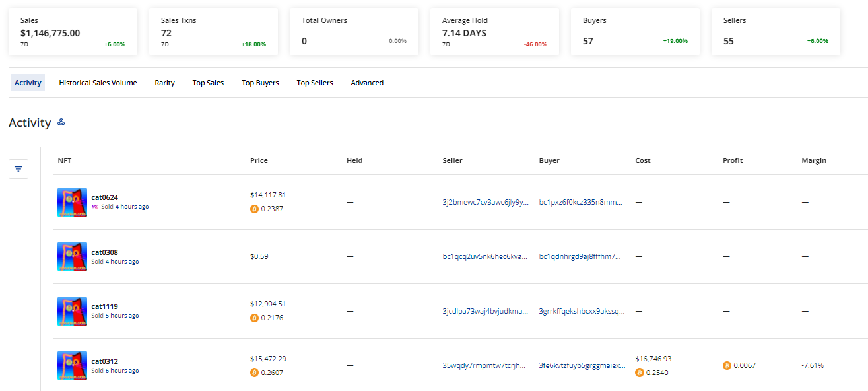Open seller address 35wqdy7rmpmtw7tcrjh

pos(484,365)
